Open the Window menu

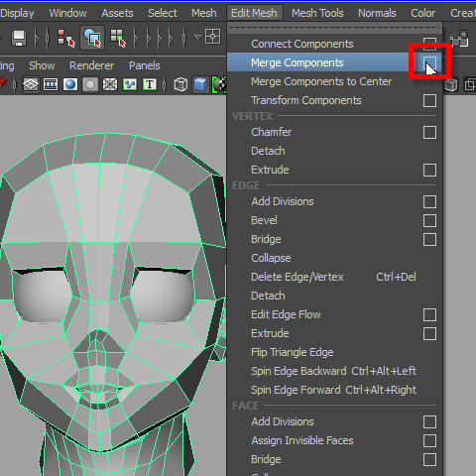[x=67, y=13]
